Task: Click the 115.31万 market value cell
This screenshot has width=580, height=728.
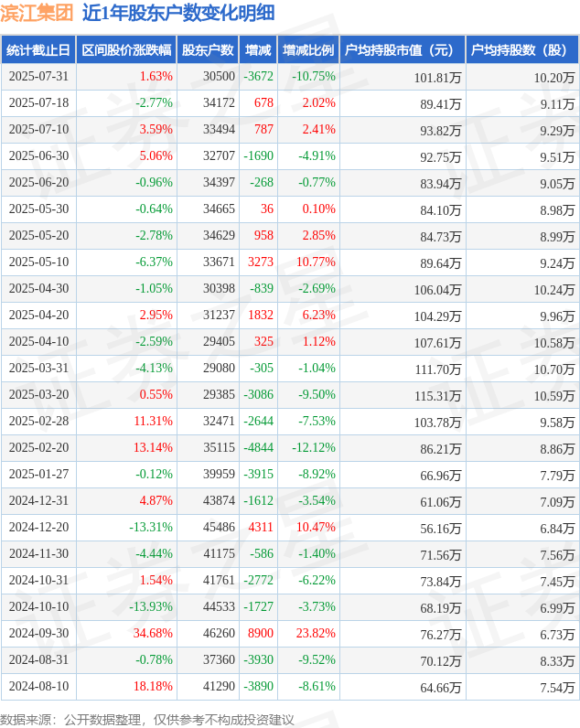Action: coord(438,396)
